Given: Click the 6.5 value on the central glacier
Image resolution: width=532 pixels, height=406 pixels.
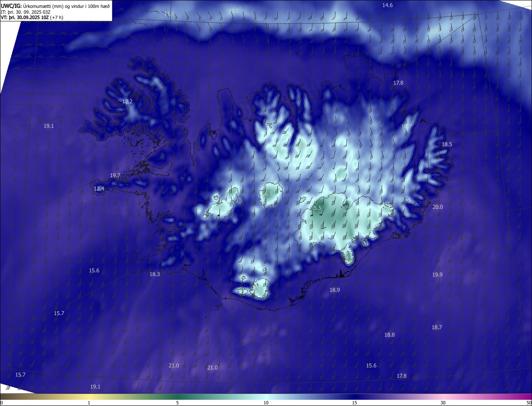Looking at the screenshot, I should (268, 194).
